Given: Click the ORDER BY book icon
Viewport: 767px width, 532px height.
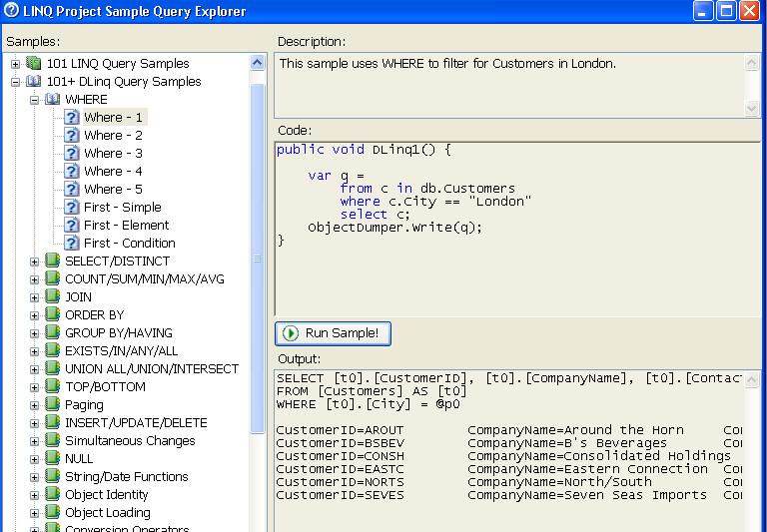Looking at the screenshot, I should point(52,314).
